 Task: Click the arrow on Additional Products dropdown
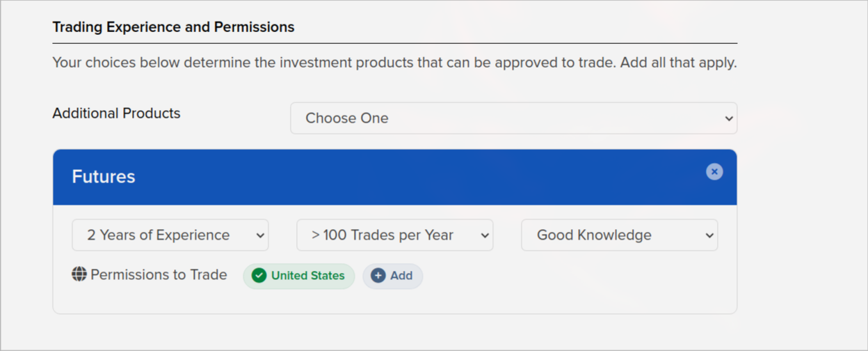pyautogui.click(x=728, y=118)
